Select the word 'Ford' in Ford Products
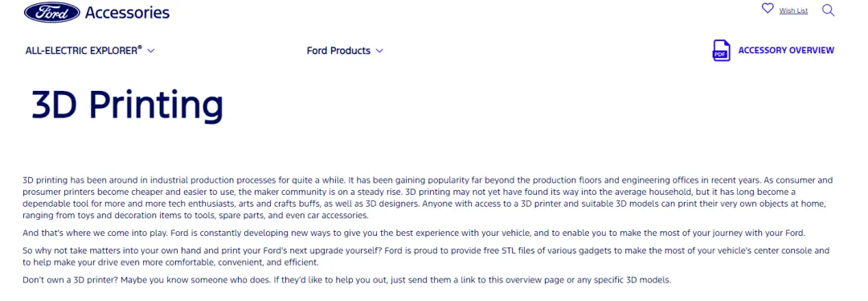Image resolution: width=868 pixels, height=301 pixels. [x=317, y=51]
